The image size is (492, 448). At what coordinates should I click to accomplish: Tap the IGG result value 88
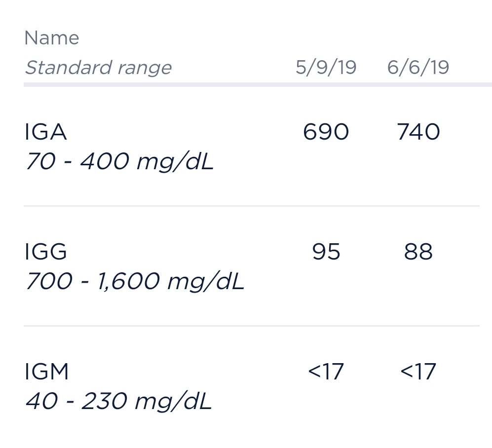[x=418, y=252]
